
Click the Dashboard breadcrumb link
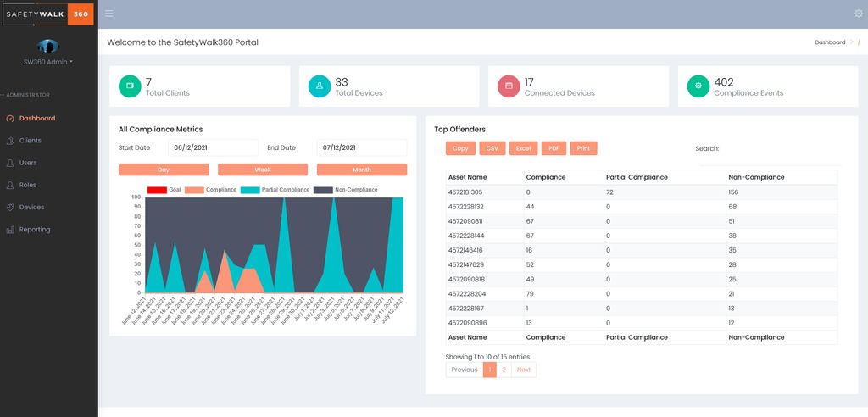tap(830, 42)
